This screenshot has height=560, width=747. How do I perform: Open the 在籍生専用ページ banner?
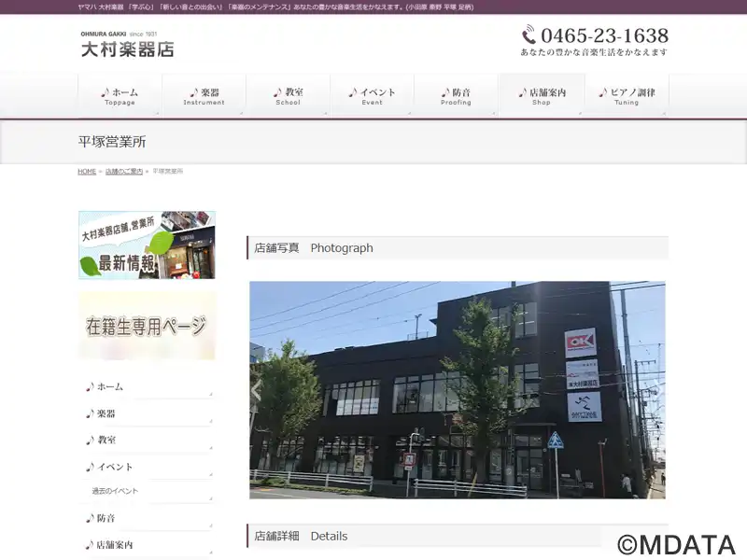147,326
